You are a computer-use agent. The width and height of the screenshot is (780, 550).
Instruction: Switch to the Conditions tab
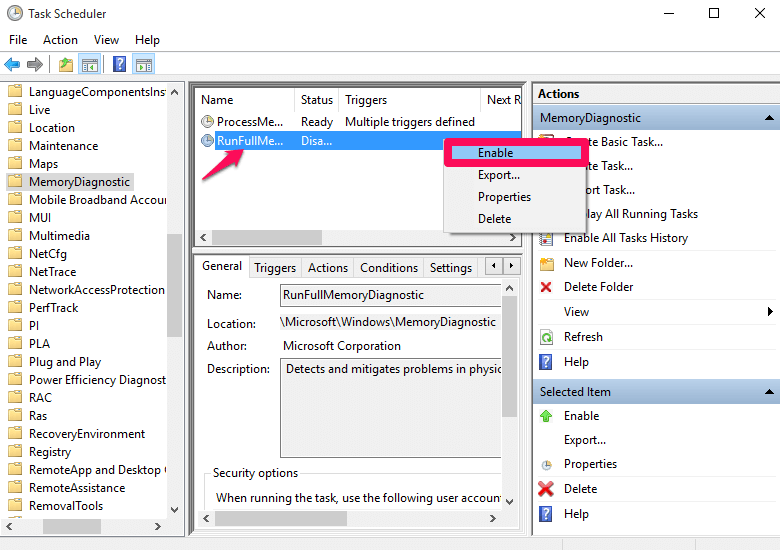point(389,268)
